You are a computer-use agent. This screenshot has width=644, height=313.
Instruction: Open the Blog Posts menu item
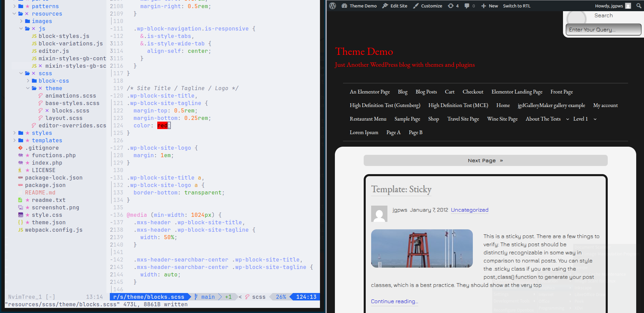tap(426, 92)
